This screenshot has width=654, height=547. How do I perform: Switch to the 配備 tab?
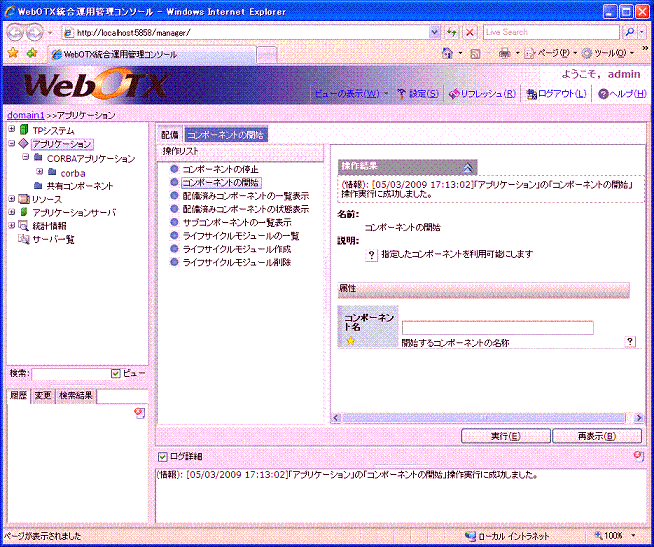[x=170, y=134]
